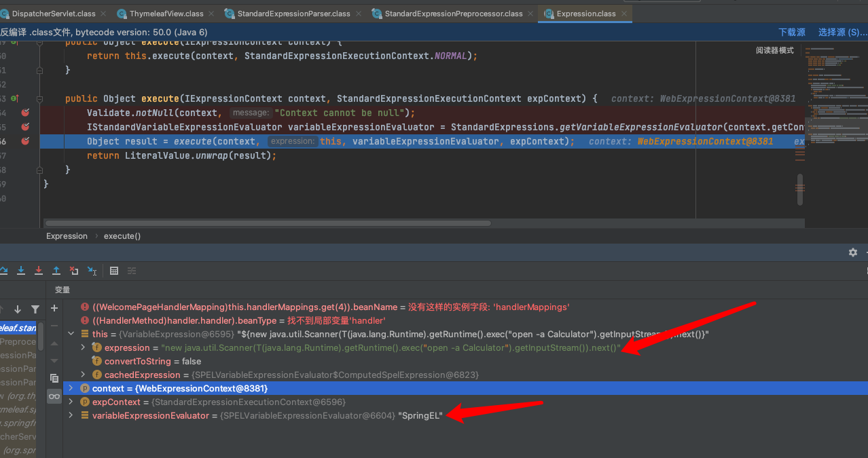Screen dimensions: 868x458
Task: Click the Step Out debugger icon
Action: (56, 271)
